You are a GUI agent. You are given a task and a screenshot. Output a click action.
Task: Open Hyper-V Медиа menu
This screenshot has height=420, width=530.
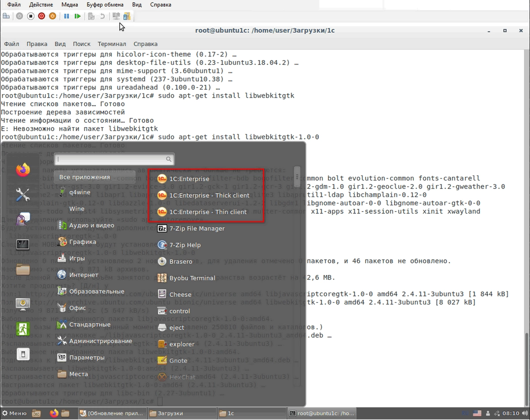coord(70,4)
